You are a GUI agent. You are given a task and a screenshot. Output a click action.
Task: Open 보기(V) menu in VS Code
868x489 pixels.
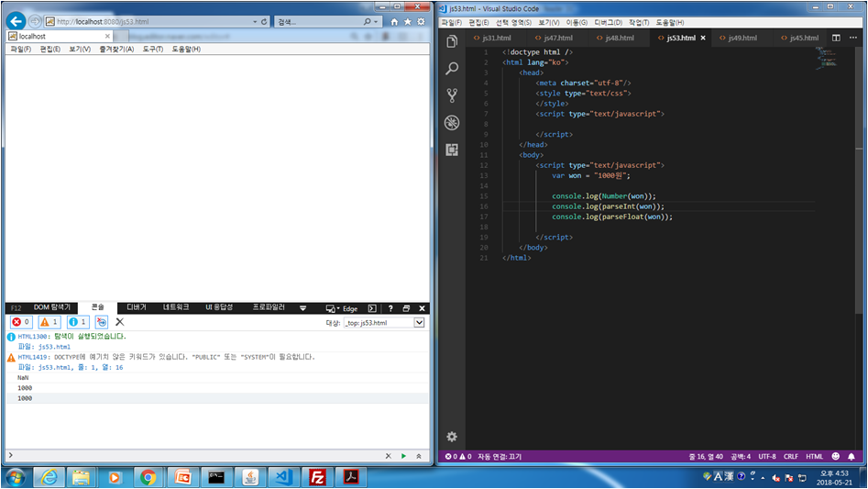click(x=549, y=22)
